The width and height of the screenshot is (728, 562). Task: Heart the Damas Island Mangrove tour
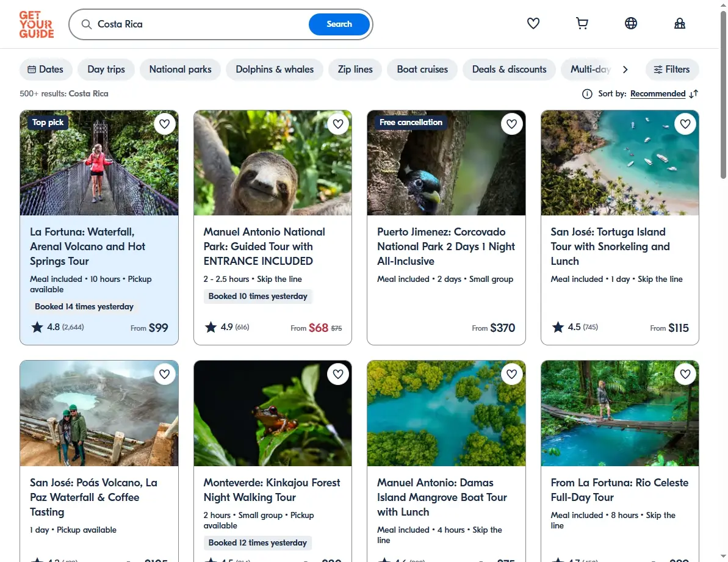point(511,374)
